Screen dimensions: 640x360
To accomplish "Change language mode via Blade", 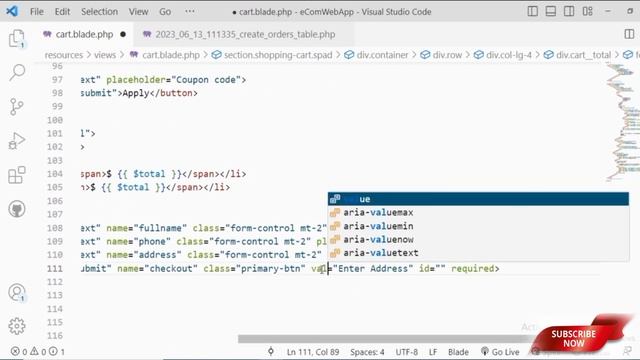I will (x=458, y=352).
